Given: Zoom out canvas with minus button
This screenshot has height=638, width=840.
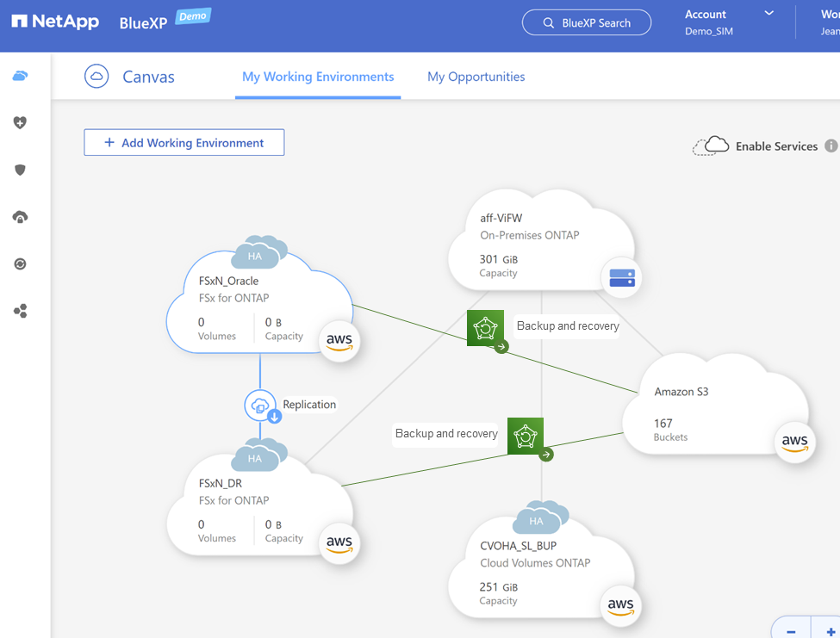Looking at the screenshot, I should pos(790,630).
